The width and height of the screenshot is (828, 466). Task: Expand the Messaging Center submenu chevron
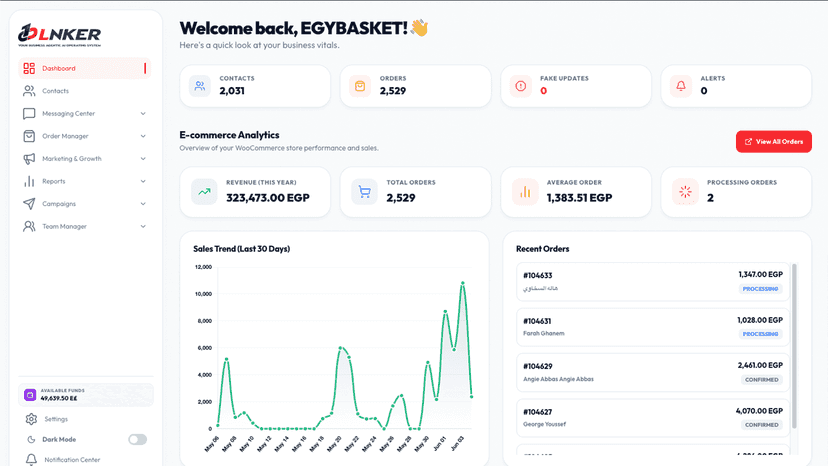tap(143, 114)
